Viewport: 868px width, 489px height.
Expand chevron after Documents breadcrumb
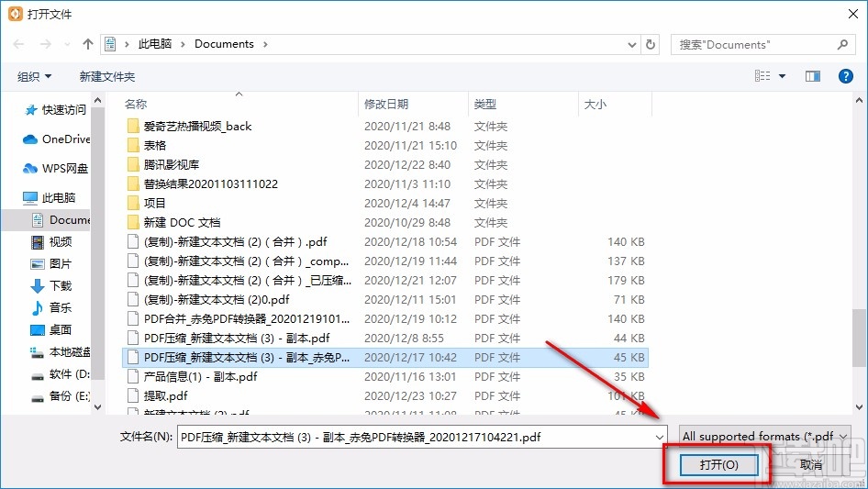coord(265,44)
